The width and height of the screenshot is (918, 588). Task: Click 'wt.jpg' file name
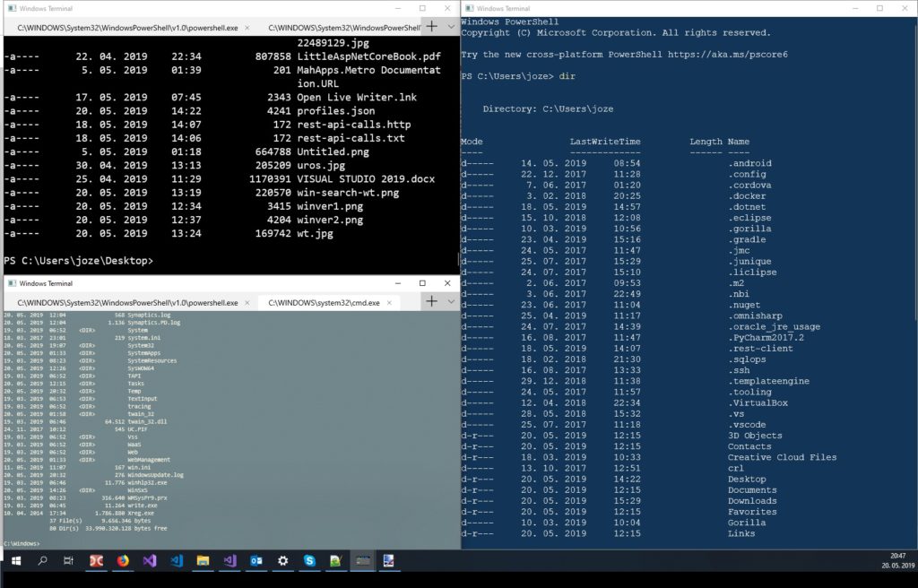tap(315, 233)
